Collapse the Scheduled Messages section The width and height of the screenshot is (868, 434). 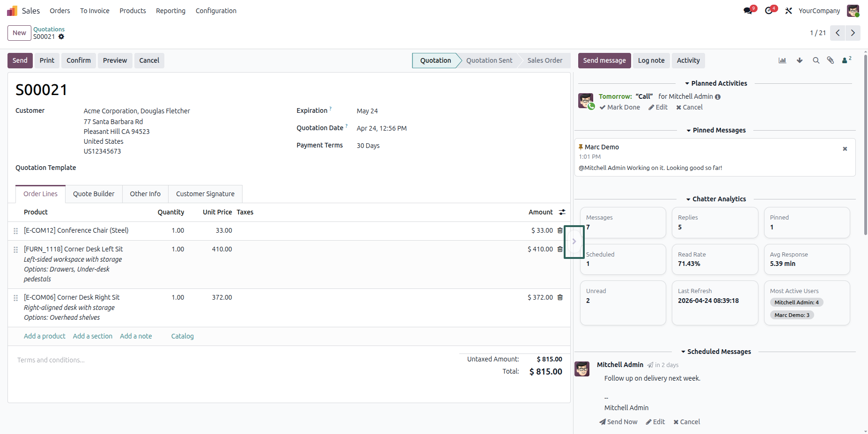(716, 352)
